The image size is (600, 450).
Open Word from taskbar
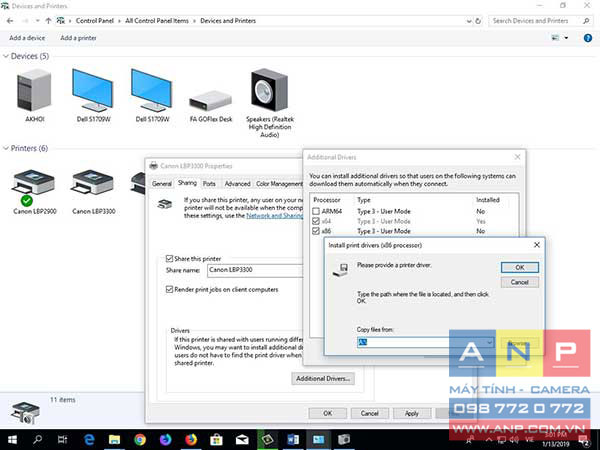click(293, 440)
